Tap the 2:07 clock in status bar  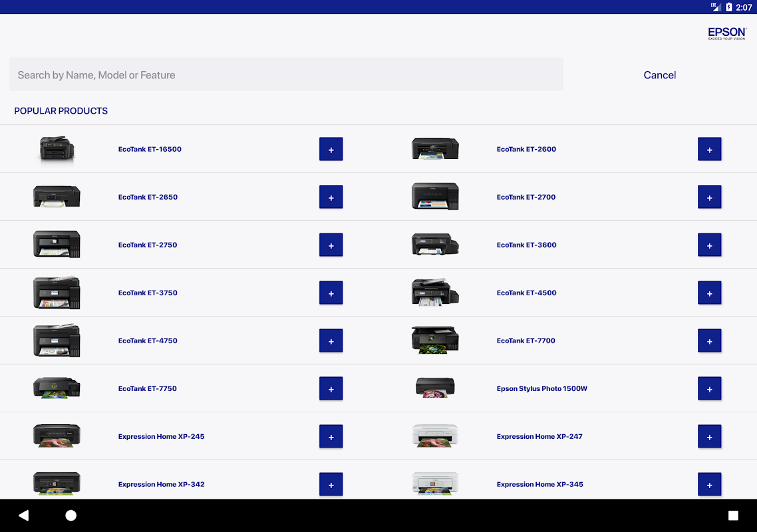(744, 7)
